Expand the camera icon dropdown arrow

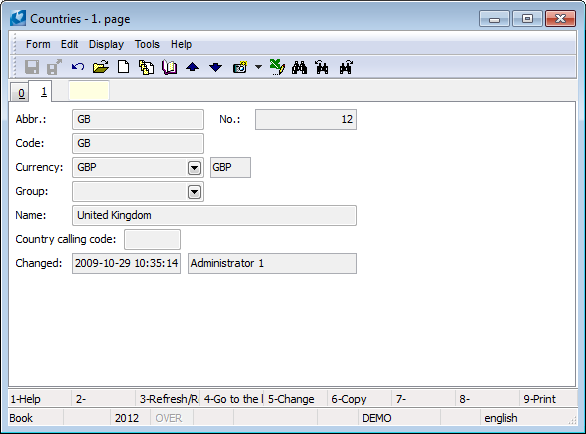pos(258,67)
